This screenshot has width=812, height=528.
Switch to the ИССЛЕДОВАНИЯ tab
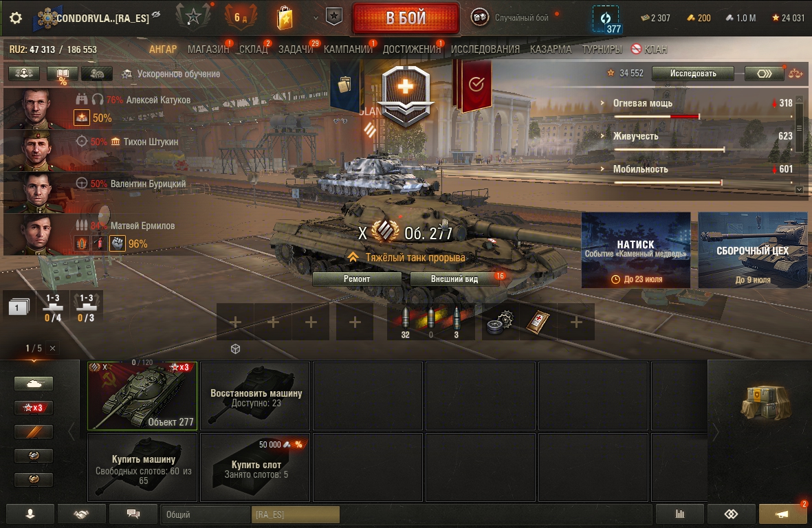click(x=485, y=49)
